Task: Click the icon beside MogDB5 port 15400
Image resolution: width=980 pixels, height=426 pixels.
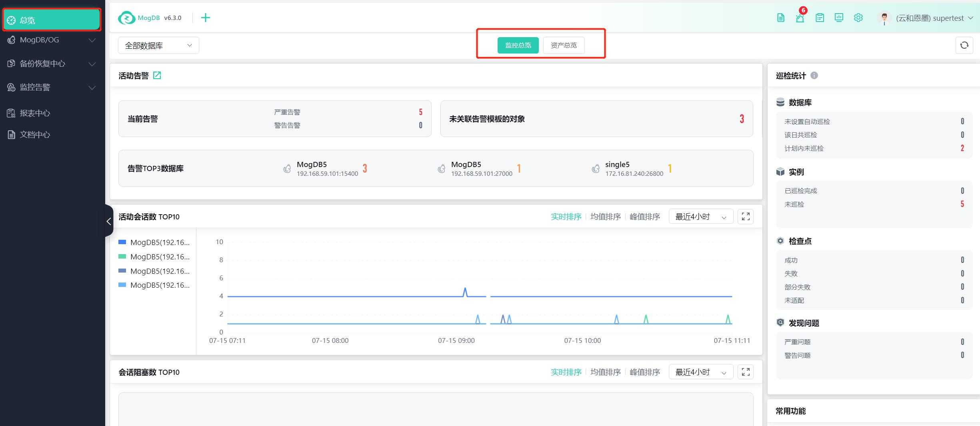Action: tap(287, 169)
